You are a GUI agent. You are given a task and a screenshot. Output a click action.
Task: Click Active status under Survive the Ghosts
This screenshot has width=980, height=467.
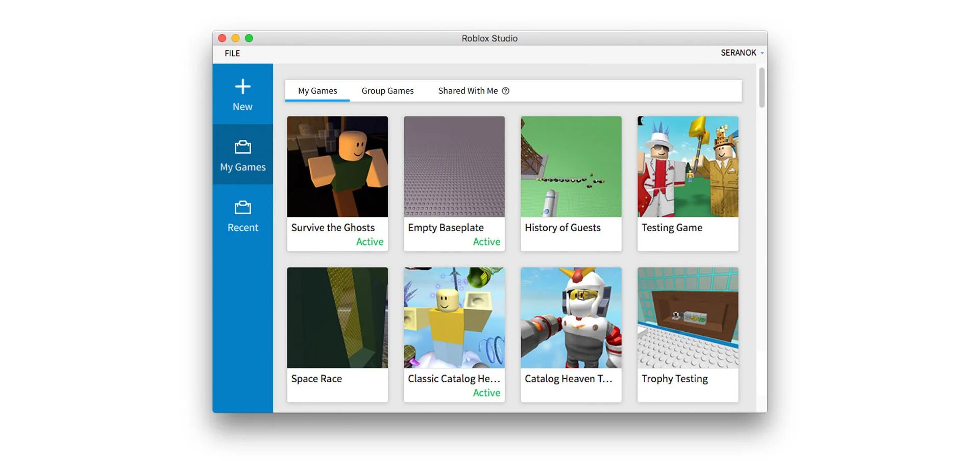pyautogui.click(x=370, y=242)
